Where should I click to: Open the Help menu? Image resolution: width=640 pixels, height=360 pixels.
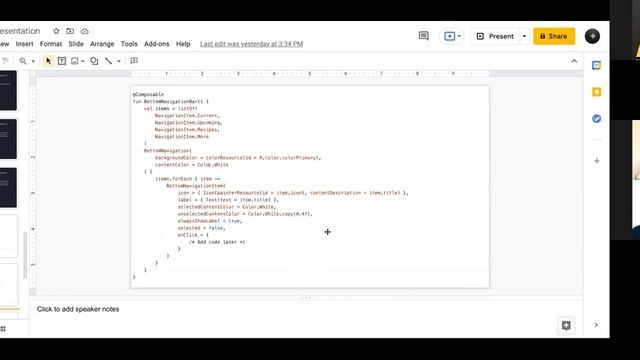[183, 44]
